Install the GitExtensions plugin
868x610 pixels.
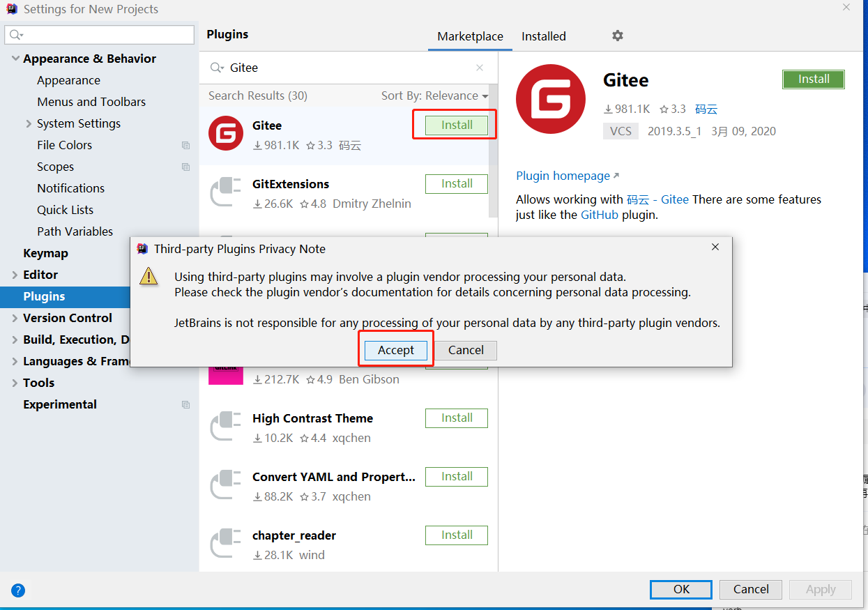coord(457,184)
